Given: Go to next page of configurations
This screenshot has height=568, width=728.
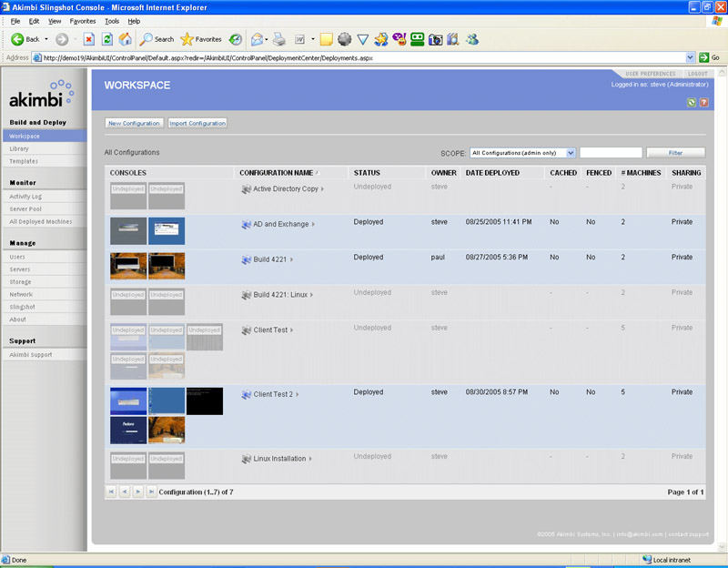Looking at the screenshot, I should [138, 492].
